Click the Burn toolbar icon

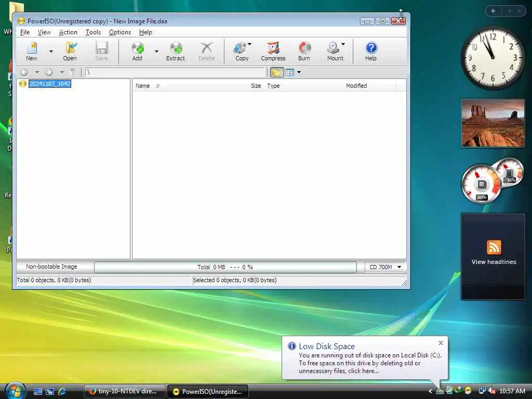(304, 51)
